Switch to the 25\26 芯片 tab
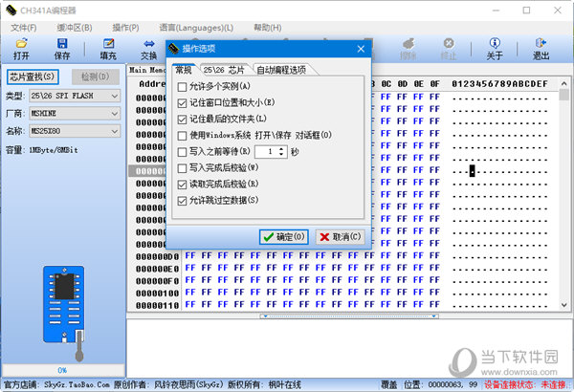This screenshot has width=574, height=392. pyautogui.click(x=224, y=70)
